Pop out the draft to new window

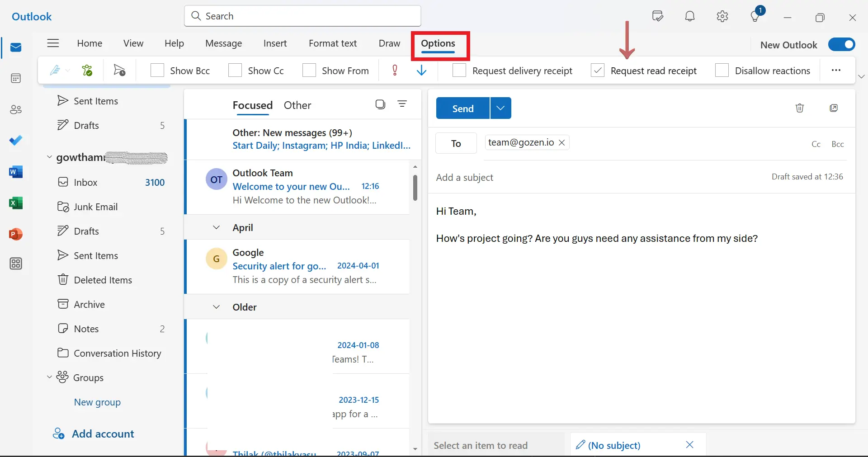[834, 108]
